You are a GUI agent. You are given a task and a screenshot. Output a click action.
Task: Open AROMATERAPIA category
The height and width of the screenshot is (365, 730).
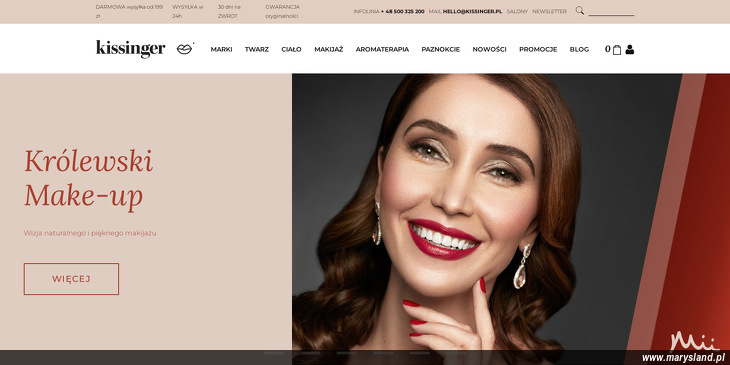pyautogui.click(x=382, y=49)
